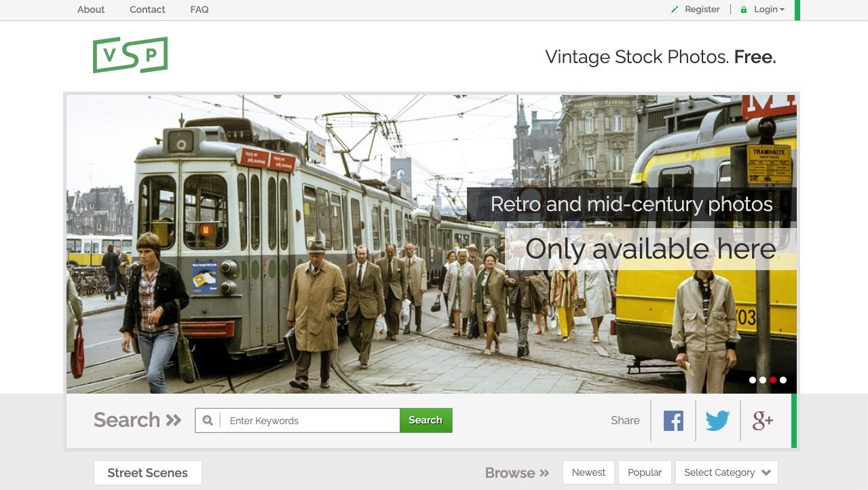Open the Register link
This screenshot has width=868, height=490.
point(702,10)
